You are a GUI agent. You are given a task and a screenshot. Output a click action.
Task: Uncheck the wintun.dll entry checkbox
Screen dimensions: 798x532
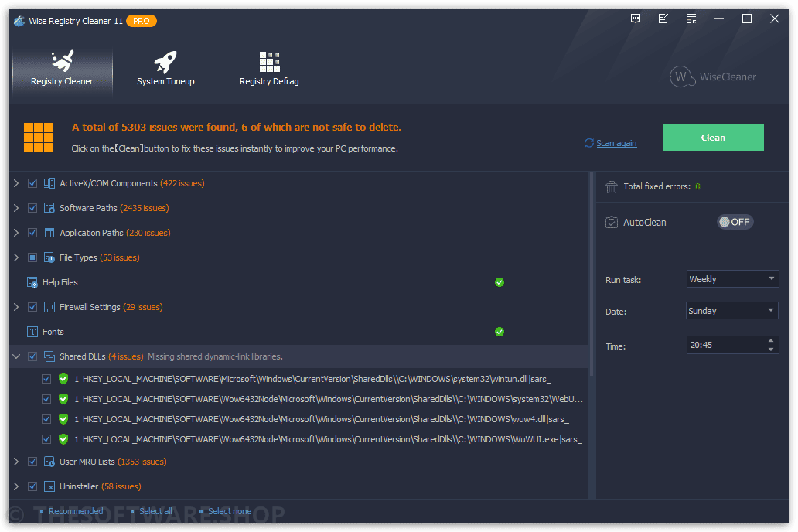(x=46, y=379)
